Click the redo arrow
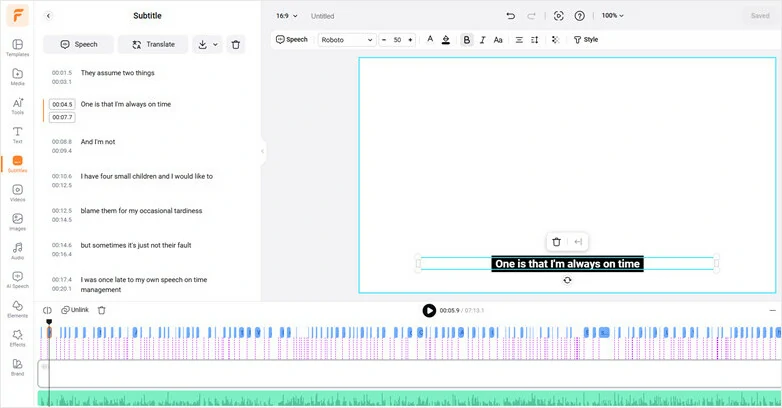Image resolution: width=782 pixels, height=408 pixels. 532,16
